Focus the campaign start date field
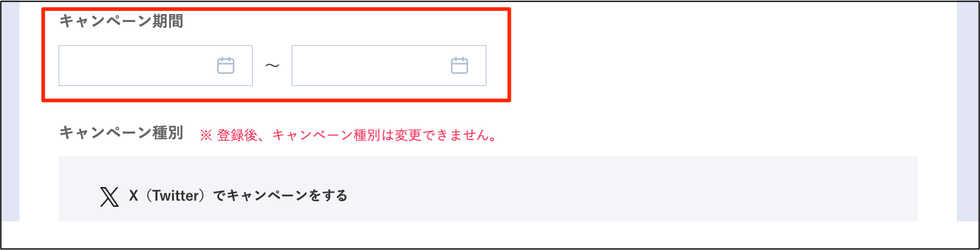Image resolution: width=980 pixels, height=250 pixels. click(x=156, y=65)
